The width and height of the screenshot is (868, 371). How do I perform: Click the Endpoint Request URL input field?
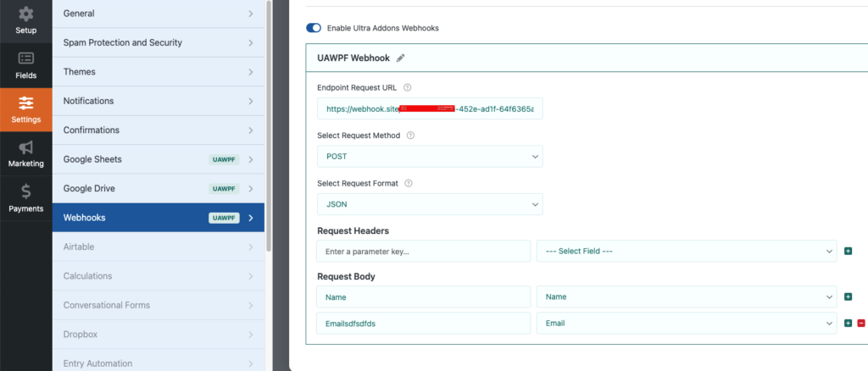(x=430, y=109)
